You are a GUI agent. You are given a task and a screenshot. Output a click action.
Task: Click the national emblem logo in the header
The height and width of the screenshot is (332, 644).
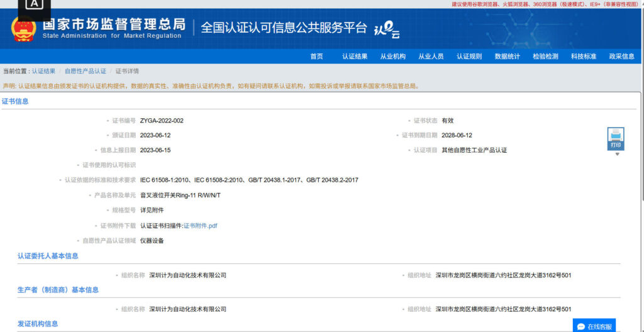click(x=24, y=28)
